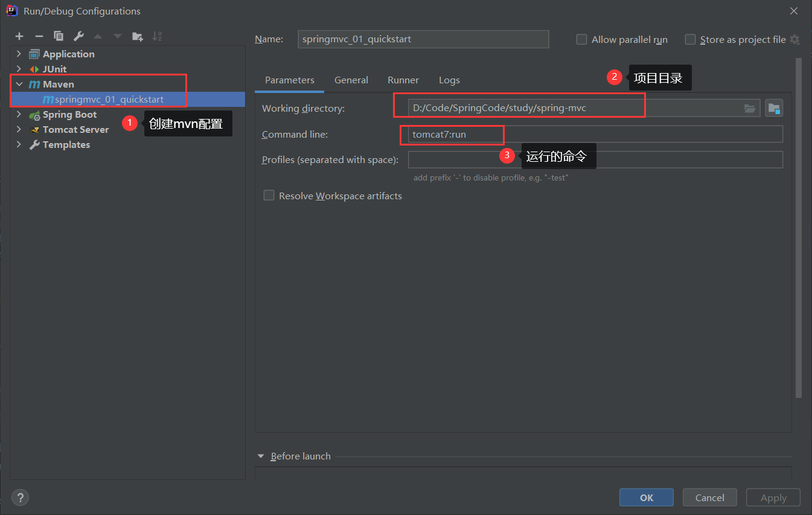Select the Spring Boot tree label
812x515 pixels.
(70, 115)
